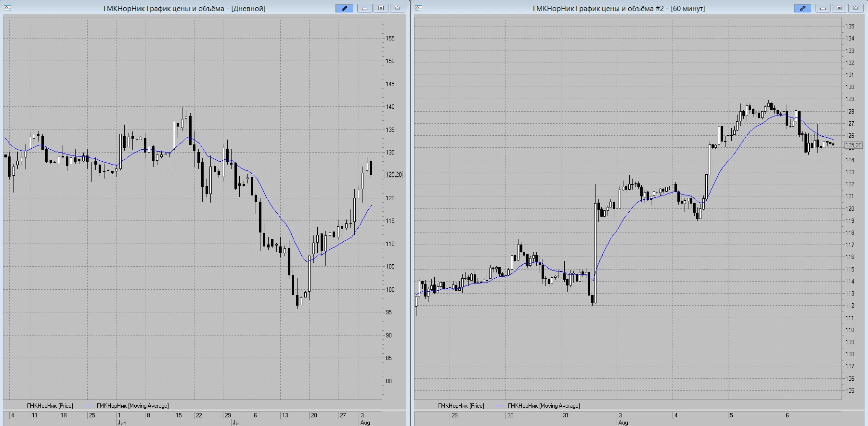Click the daily chart title bar text

[x=184, y=9]
